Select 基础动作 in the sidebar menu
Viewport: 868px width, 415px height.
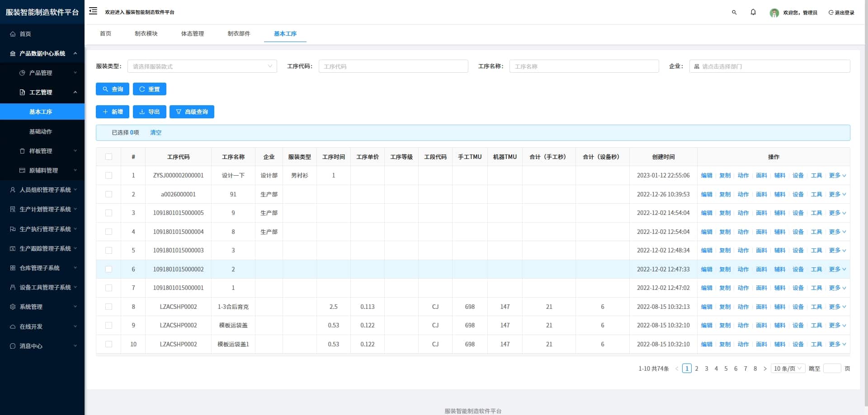tap(41, 131)
